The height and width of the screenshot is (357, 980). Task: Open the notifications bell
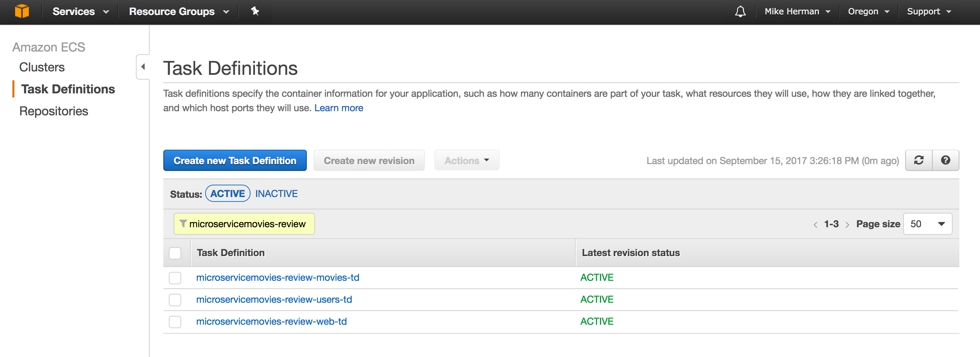point(740,11)
